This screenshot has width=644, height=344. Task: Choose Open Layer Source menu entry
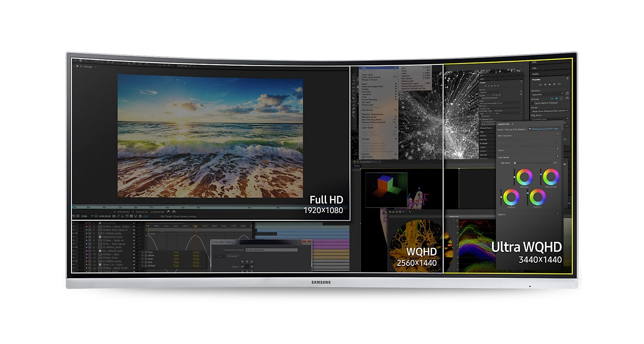point(378,78)
